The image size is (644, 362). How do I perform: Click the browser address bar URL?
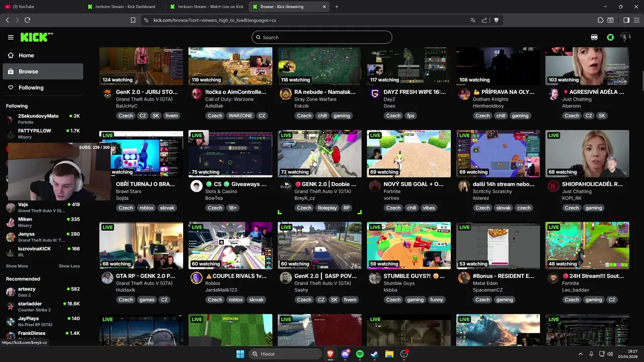point(215,20)
